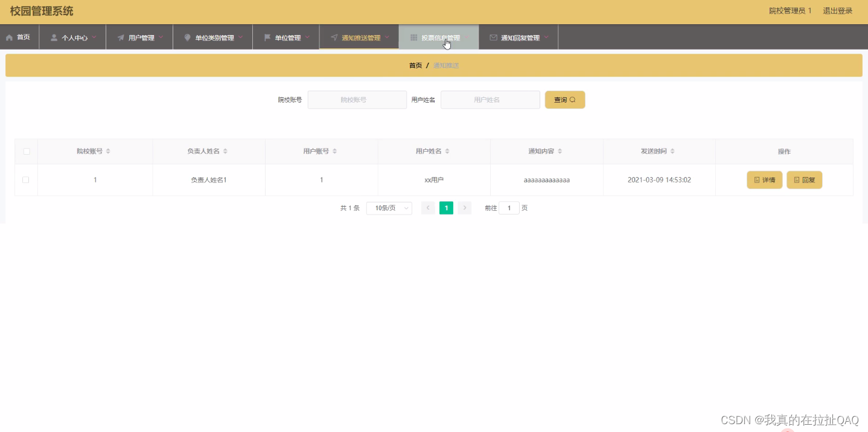Screen dimensions: 868x432
Task: Click the 前往 page number input
Action: point(509,208)
